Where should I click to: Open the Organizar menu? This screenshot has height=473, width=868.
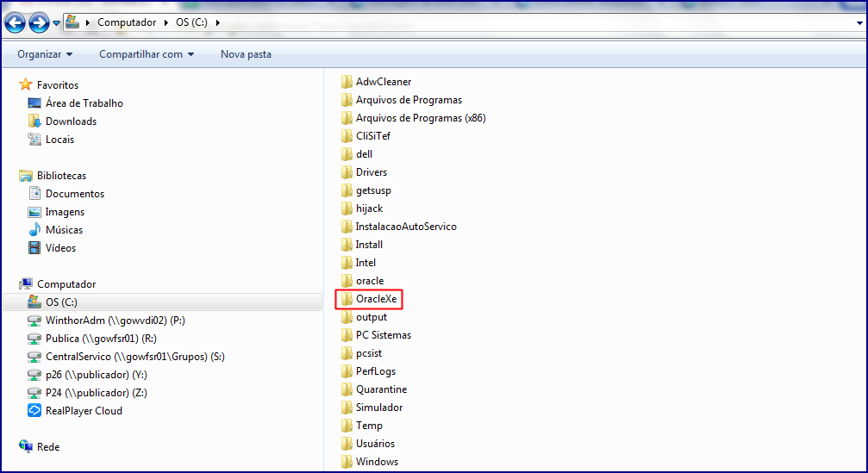(45, 54)
